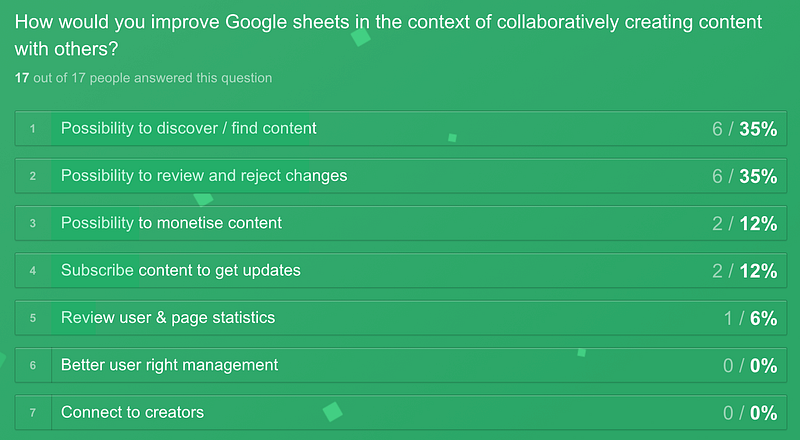This screenshot has width=800, height=440.
Task: Choose the "Connect to creators" option
Action: [132, 412]
